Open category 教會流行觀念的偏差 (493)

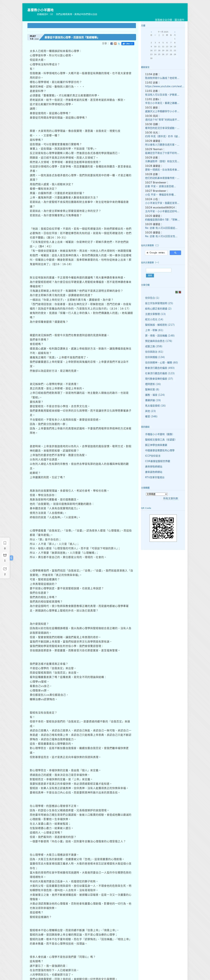pyautogui.click(x=160, y=368)
